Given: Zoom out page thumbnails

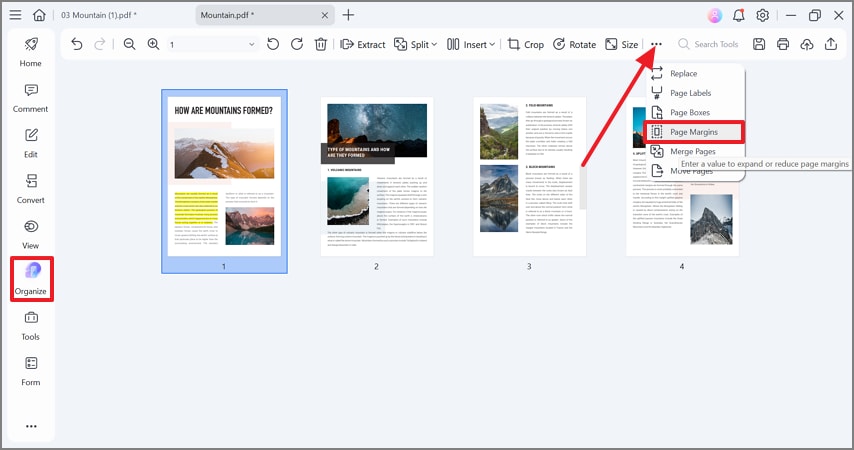Looking at the screenshot, I should 129,44.
